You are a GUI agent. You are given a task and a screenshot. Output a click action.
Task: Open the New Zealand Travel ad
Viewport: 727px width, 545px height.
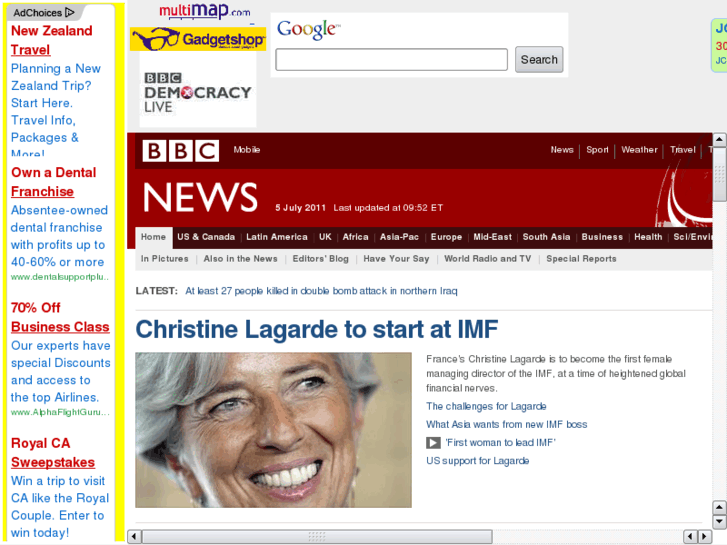pyautogui.click(x=51, y=40)
